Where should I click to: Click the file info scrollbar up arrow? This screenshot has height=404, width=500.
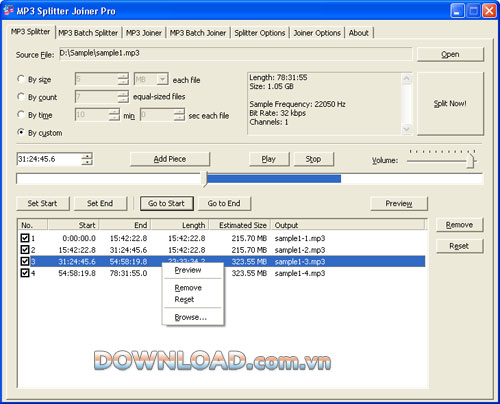click(x=407, y=79)
